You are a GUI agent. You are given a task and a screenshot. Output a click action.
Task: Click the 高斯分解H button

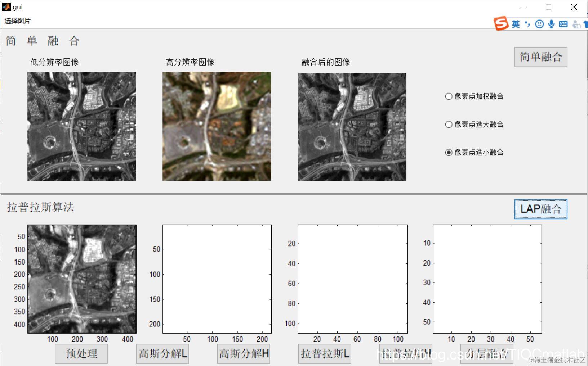(x=244, y=354)
